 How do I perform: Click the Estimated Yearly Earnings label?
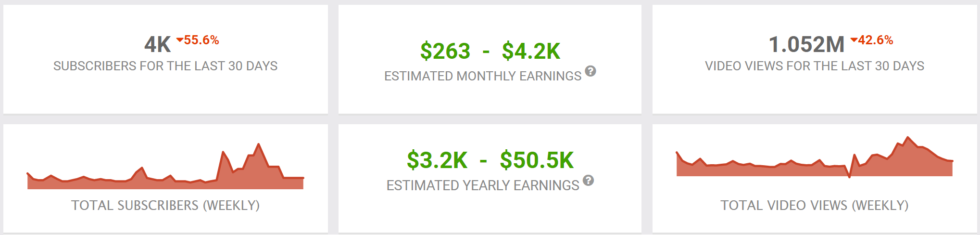tap(483, 185)
